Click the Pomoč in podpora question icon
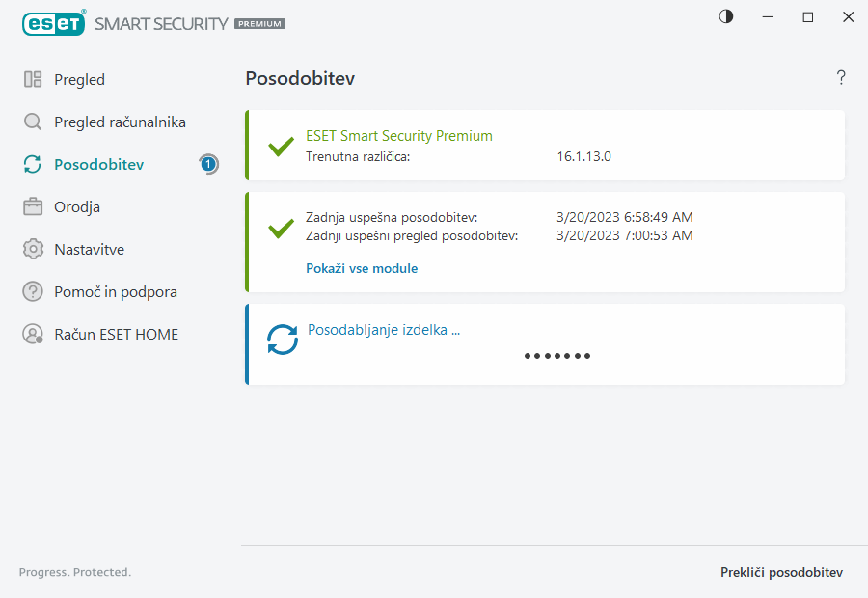868x598 pixels. click(x=33, y=292)
